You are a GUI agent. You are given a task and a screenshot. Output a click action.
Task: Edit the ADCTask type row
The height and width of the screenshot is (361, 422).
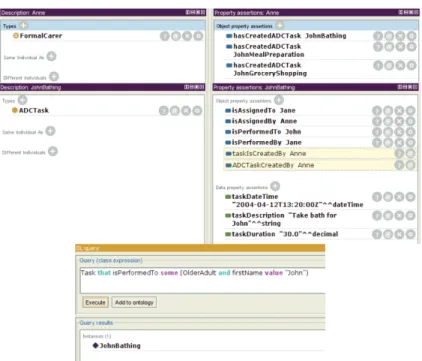tap(197, 111)
